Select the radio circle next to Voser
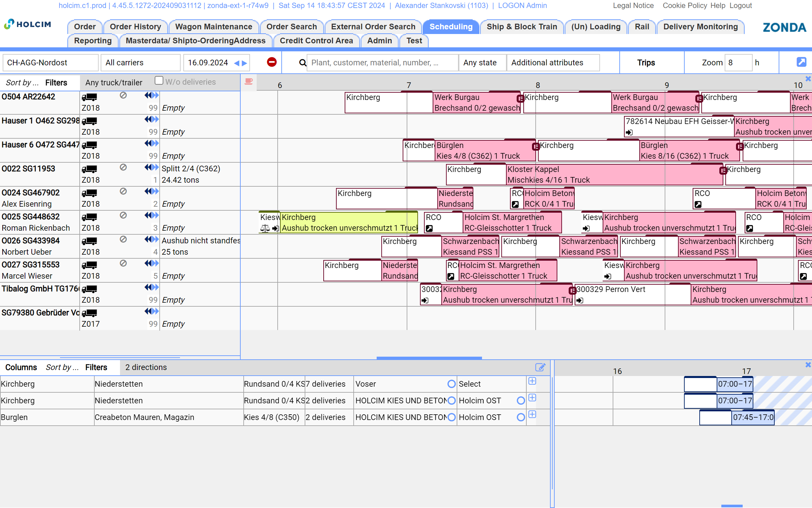 tap(452, 384)
